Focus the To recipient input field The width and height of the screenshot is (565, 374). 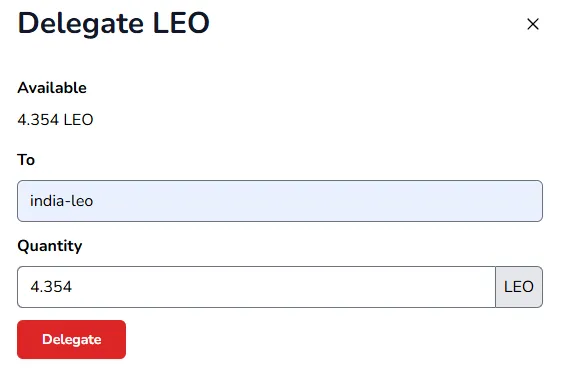[x=280, y=201]
